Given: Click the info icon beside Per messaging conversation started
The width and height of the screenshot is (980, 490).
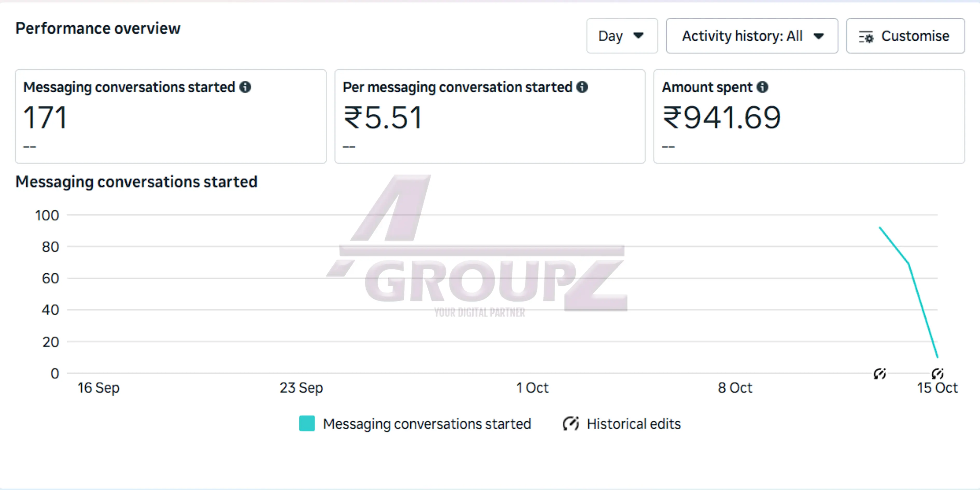Looking at the screenshot, I should point(583,87).
